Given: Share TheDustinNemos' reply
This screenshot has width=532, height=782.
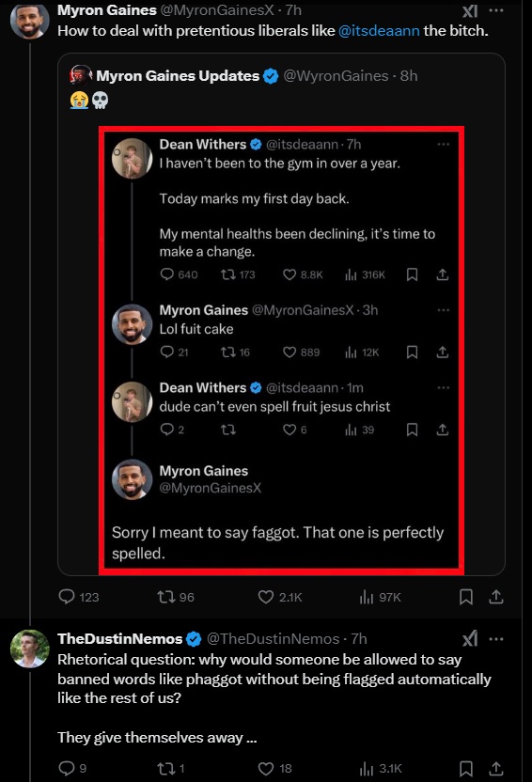Looking at the screenshot, I should point(496,768).
